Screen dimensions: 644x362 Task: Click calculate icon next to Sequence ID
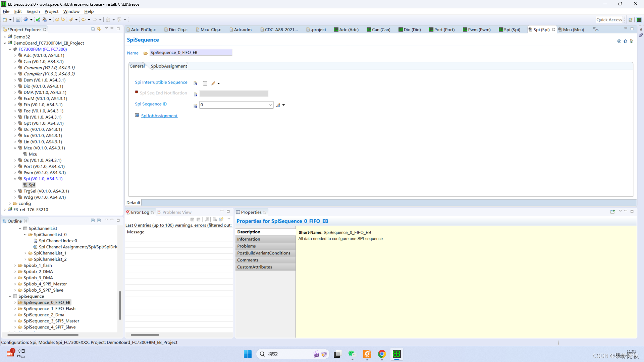[278, 105]
